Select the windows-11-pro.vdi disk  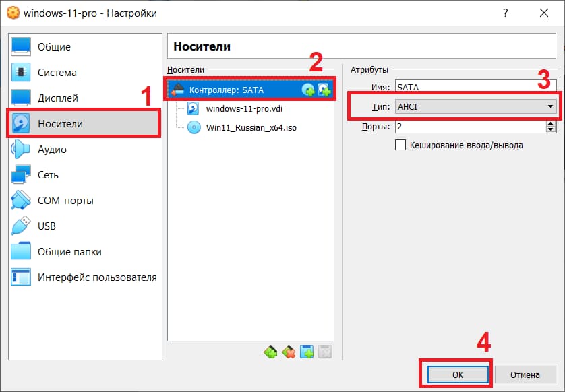[244, 108]
